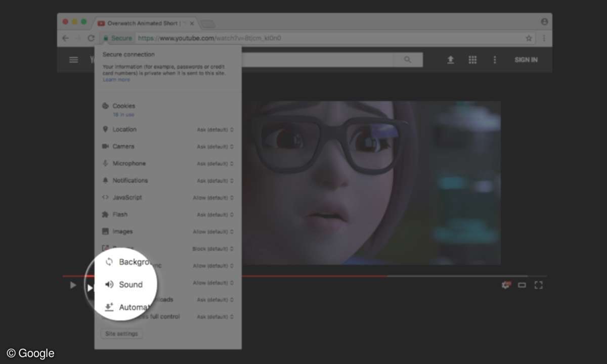The height and width of the screenshot is (364, 607).
Task: Click the Notifications bell icon
Action: [x=105, y=180]
